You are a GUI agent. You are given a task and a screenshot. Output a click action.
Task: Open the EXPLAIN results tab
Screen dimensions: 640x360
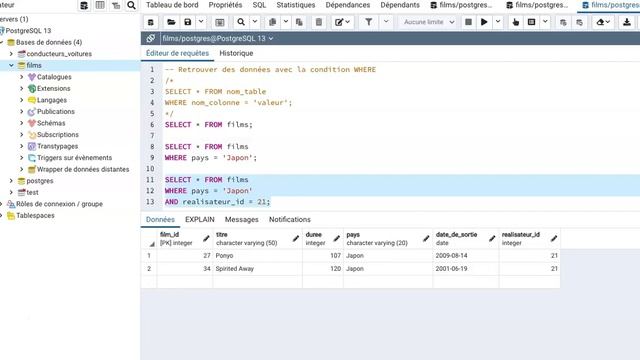[x=200, y=219]
